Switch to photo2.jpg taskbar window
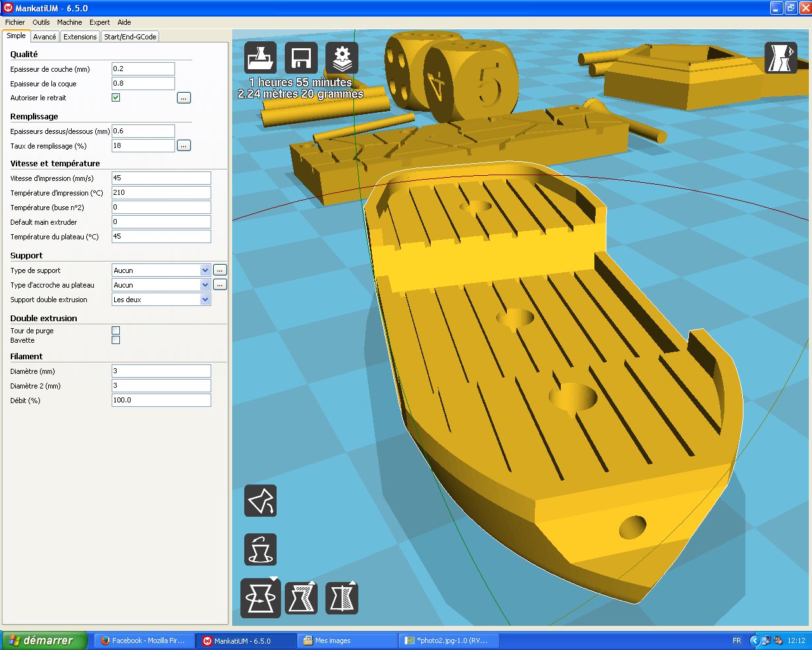The height and width of the screenshot is (650, 812). tap(449, 640)
